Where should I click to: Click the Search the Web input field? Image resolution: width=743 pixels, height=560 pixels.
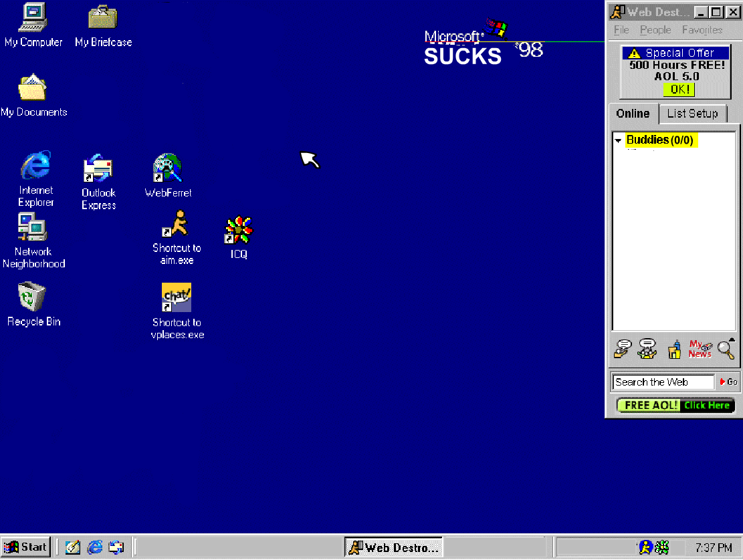click(x=663, y=382)
